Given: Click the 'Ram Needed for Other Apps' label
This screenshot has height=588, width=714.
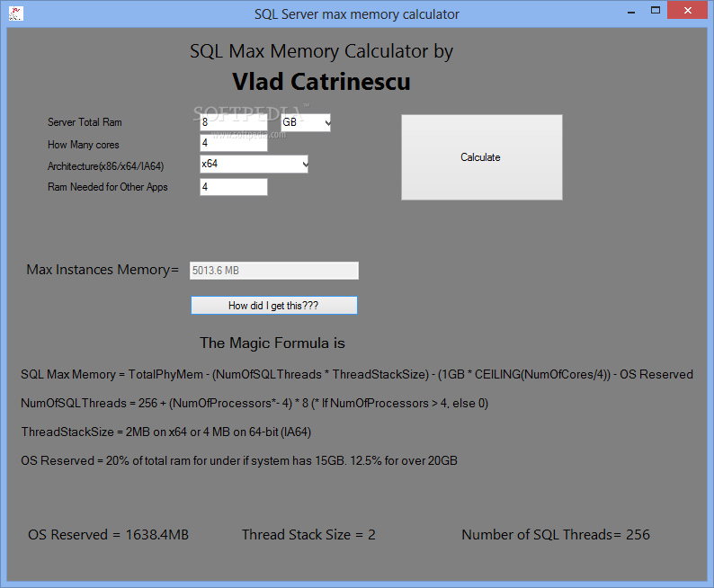Looking at the screenshot, I should tap(108, 187).
